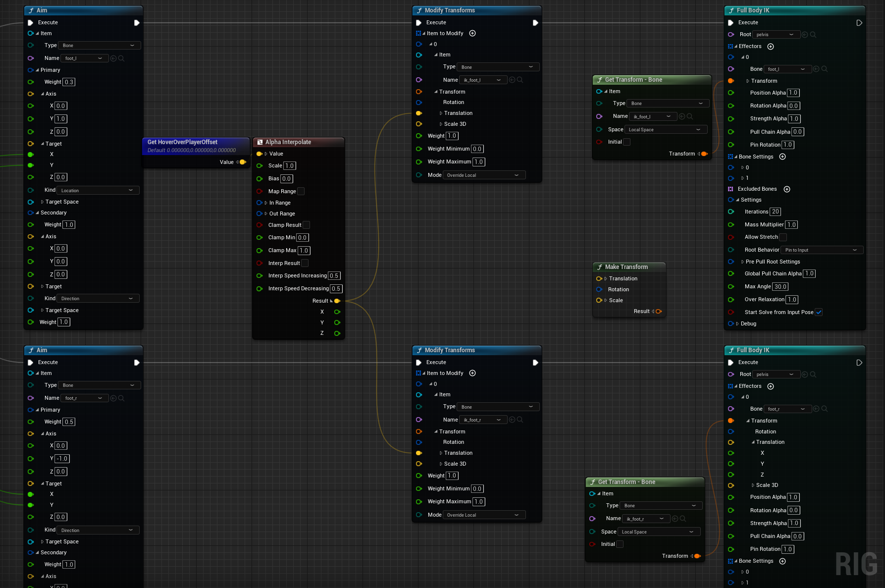Viewport: 885px width, 588px height.
Task: Click the magnifier icon beside ik_foot_l name
Action: pos(521,80)
